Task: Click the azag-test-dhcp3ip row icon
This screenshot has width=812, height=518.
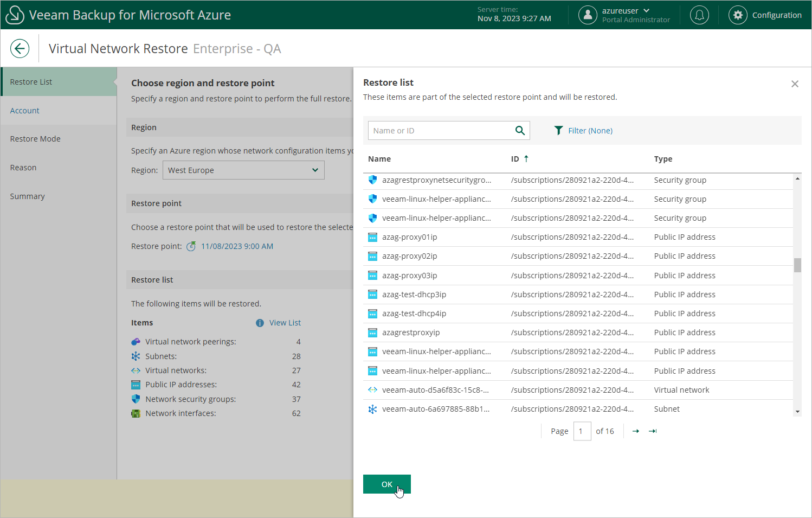Action: pyautogui.click(x=372, y=295)
